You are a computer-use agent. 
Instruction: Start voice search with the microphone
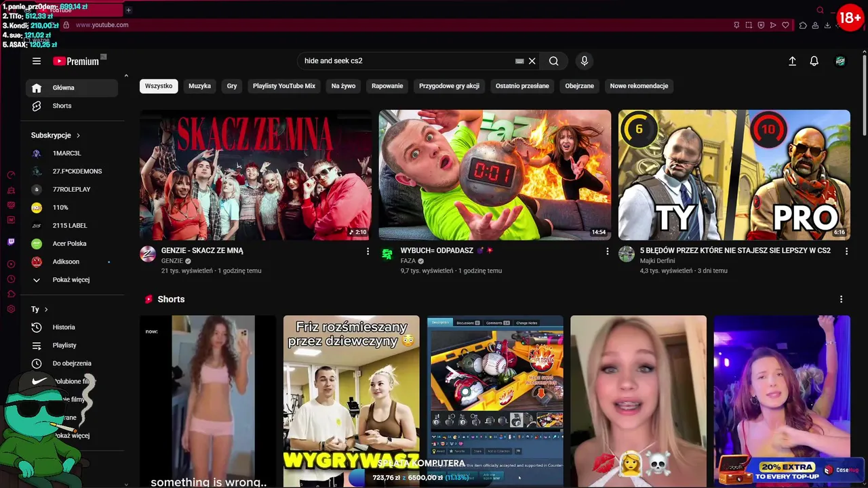585,61
